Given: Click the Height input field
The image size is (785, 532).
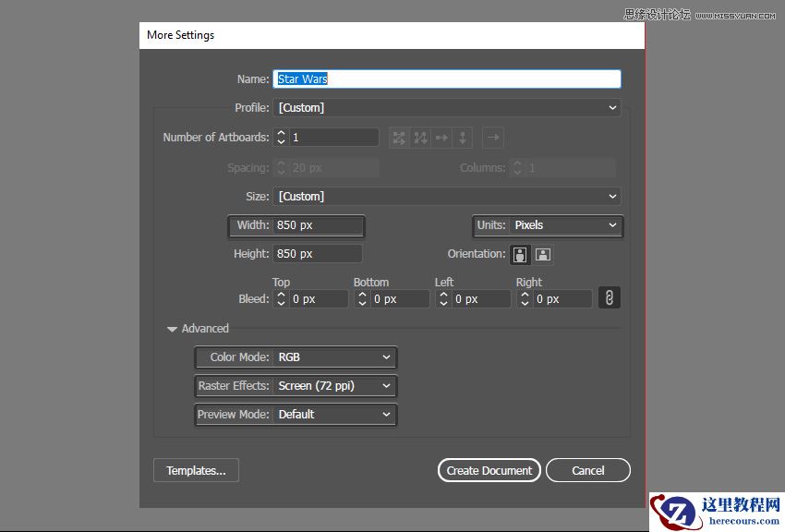Looking at the screenshot, I should [317, 254].
